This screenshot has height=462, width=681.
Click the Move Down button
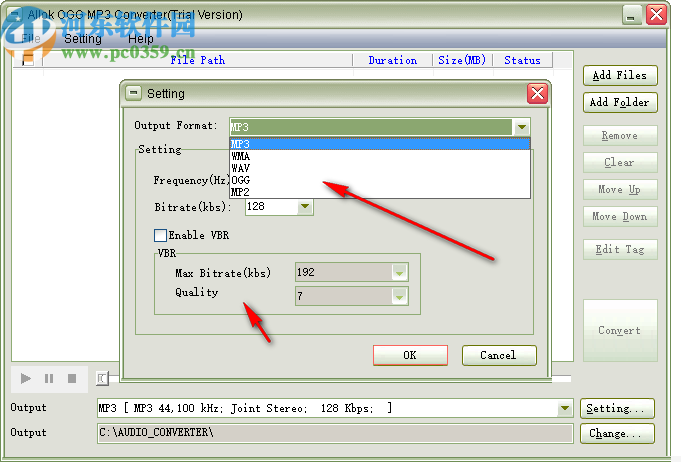(620, 216)
